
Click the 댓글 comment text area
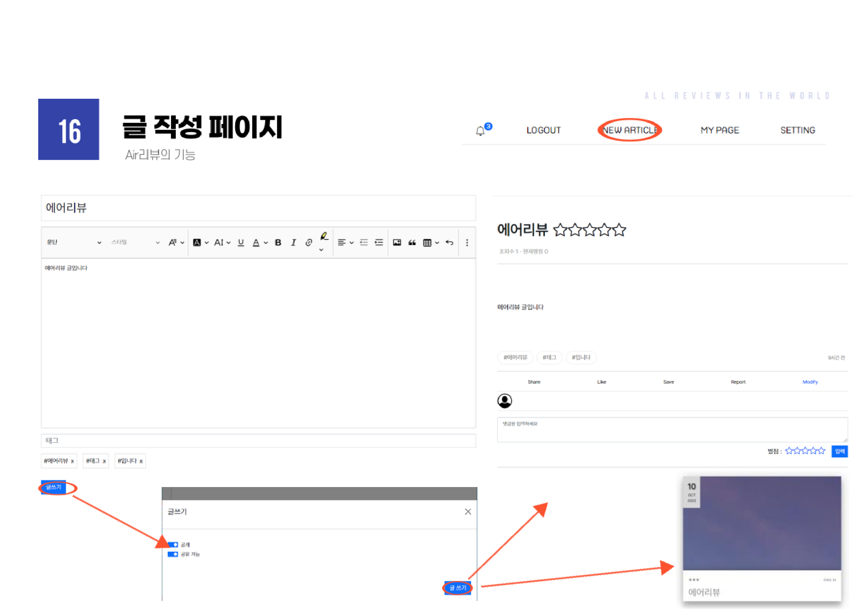(x=672, y=430)
